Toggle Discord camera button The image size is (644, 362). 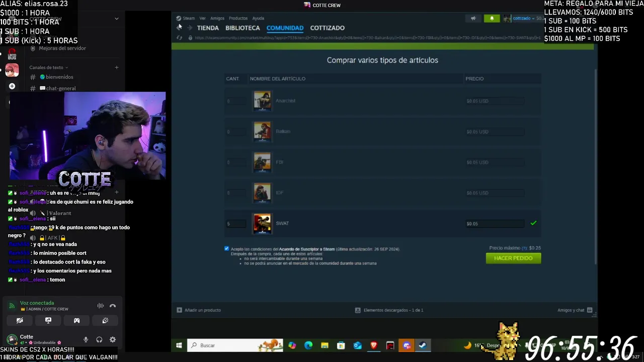coord(20,320)
